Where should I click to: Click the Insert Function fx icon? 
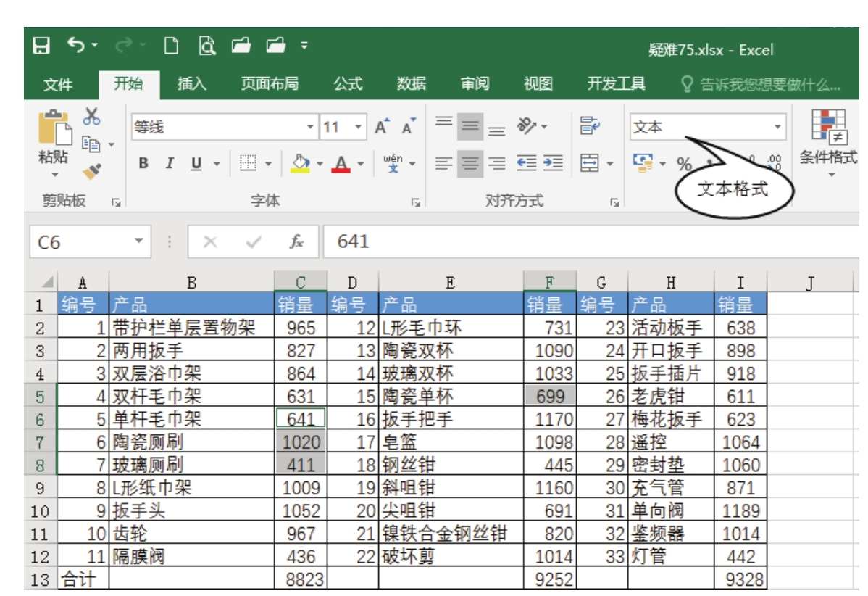click(296, 241)
